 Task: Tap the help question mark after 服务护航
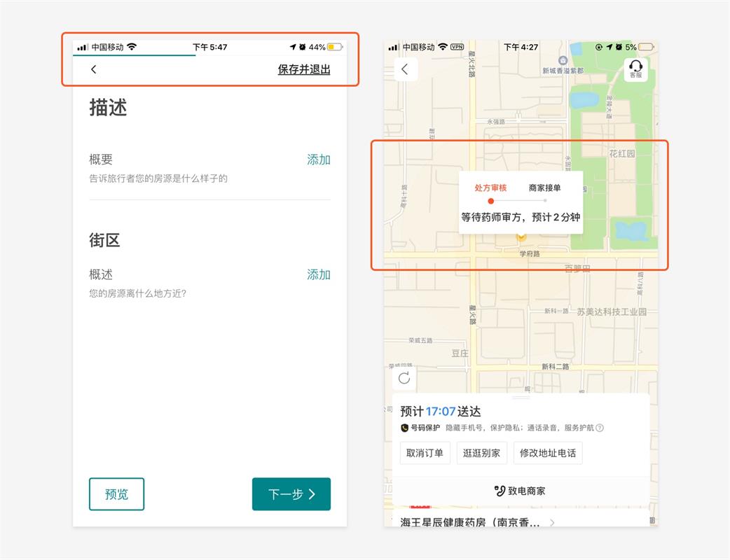(600, 428)
